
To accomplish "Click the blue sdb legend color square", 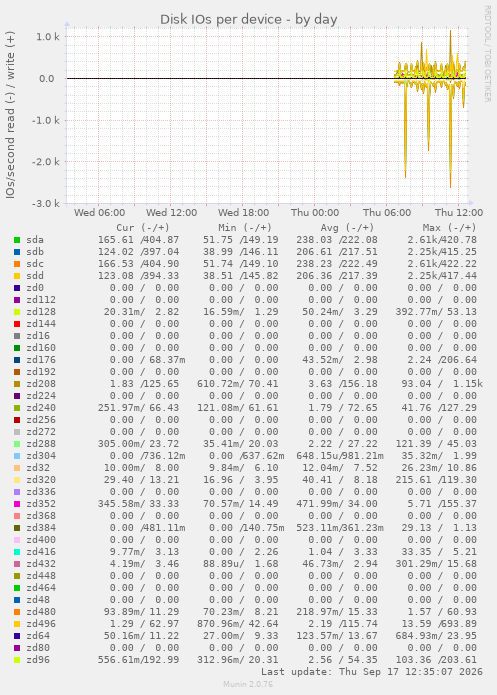I will coord(17,252).
